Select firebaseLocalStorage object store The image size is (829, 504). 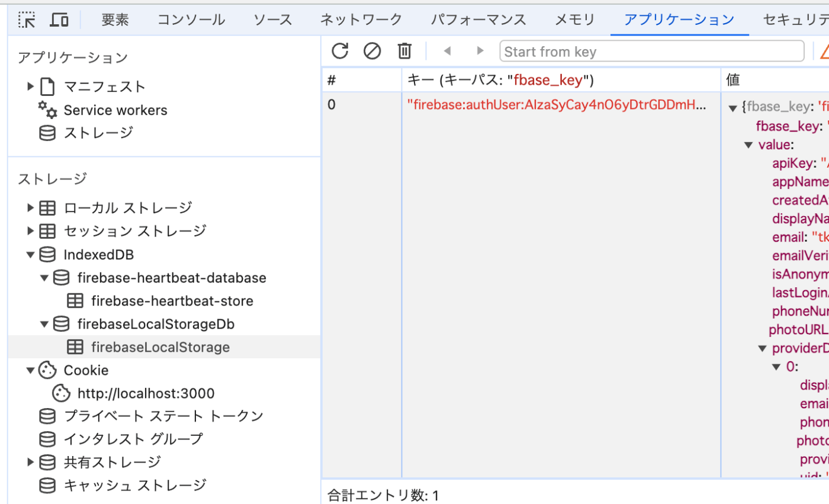pos(160,347)
